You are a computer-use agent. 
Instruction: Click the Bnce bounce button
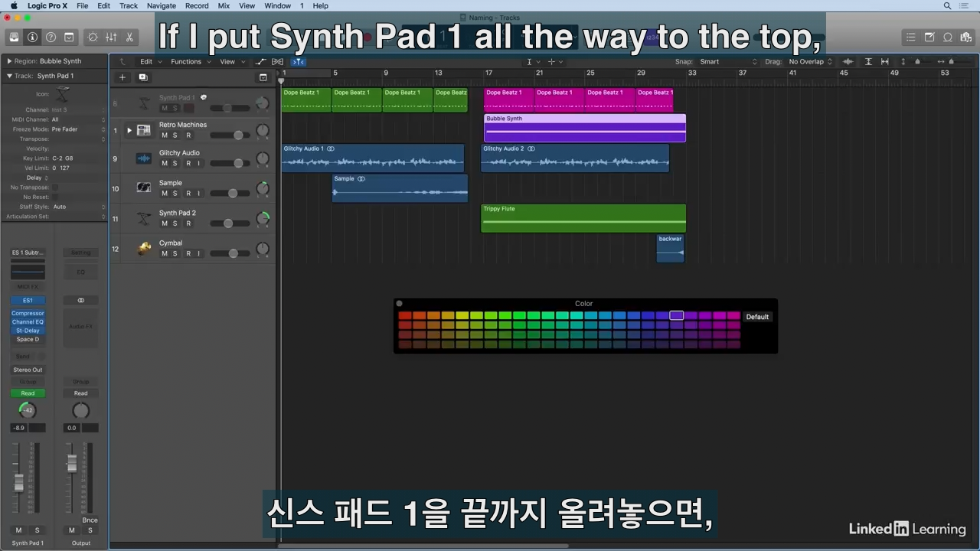pos(90,520)
